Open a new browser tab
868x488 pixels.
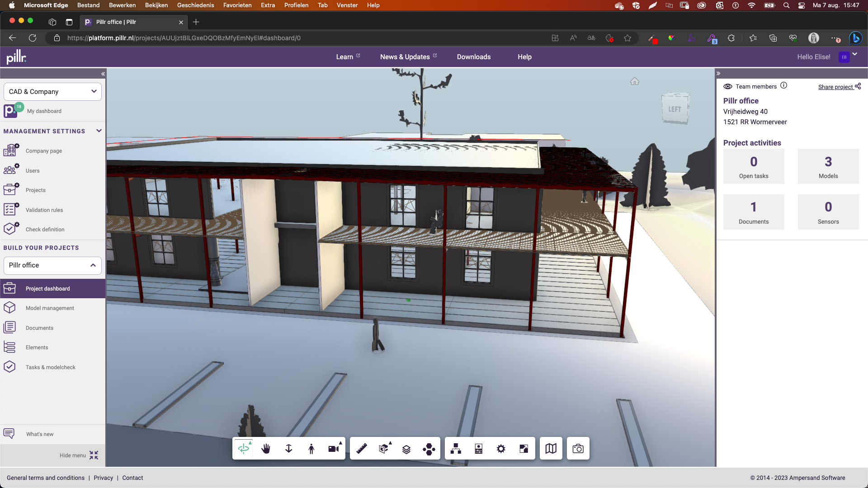pos(196,22)
